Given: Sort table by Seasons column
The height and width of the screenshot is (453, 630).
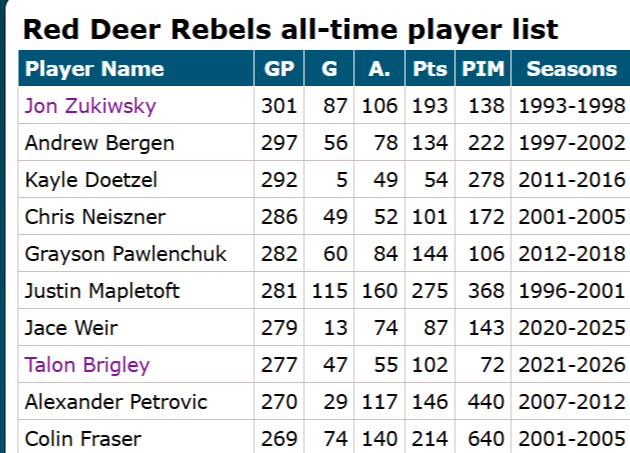Looking at the screenshot, I should coord(571,69).
